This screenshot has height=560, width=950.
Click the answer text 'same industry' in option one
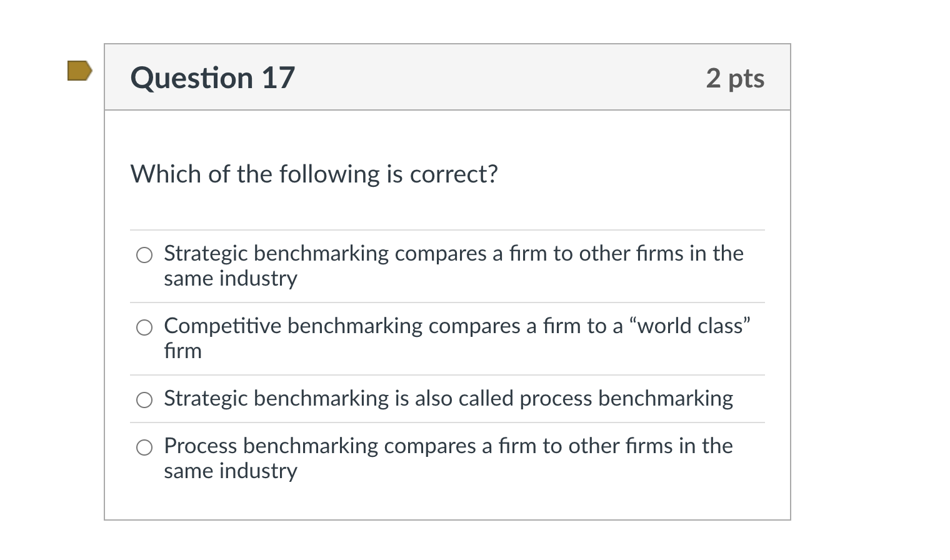point(231,279)
